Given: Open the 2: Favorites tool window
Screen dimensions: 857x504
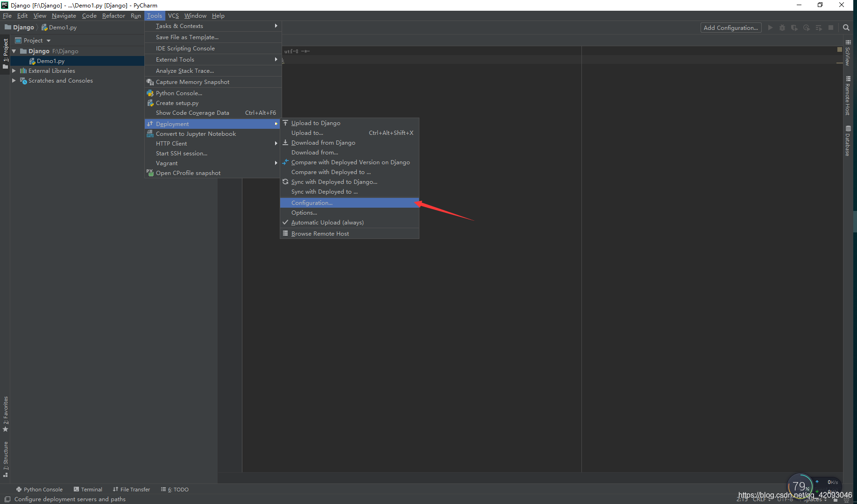Looking at the screenshot, I should [6, 414].
